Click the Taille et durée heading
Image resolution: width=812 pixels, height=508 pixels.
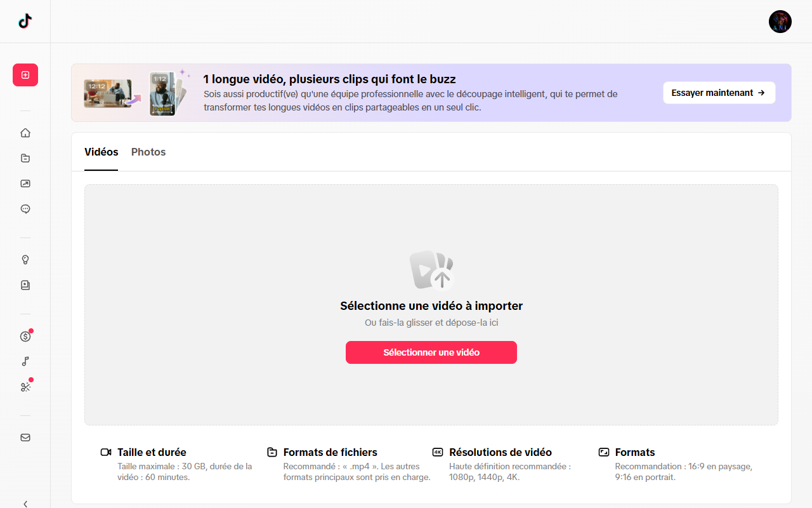point(152,452)
